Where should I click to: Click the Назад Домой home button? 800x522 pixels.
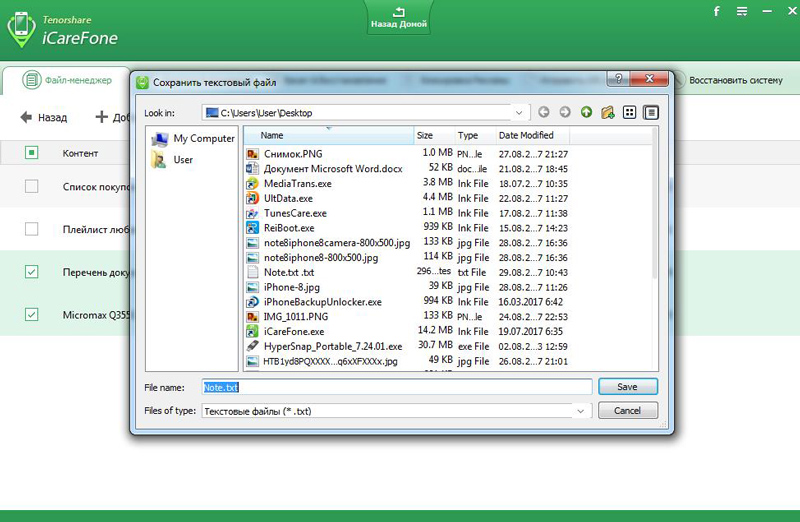[x=398, y=18]
